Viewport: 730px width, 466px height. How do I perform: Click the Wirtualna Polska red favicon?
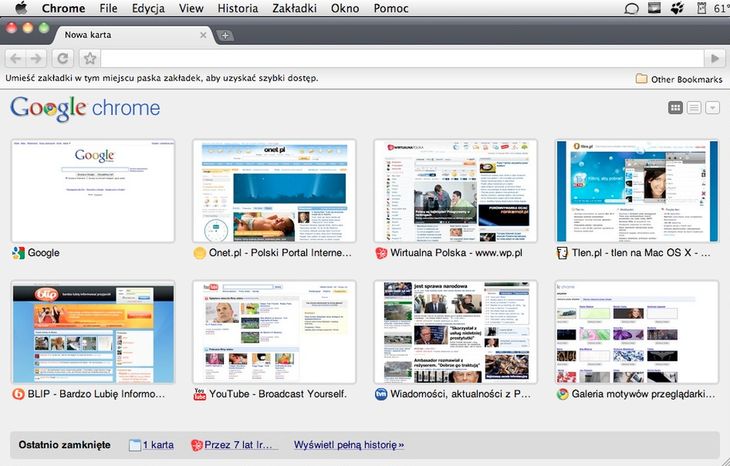coord(381,253)
